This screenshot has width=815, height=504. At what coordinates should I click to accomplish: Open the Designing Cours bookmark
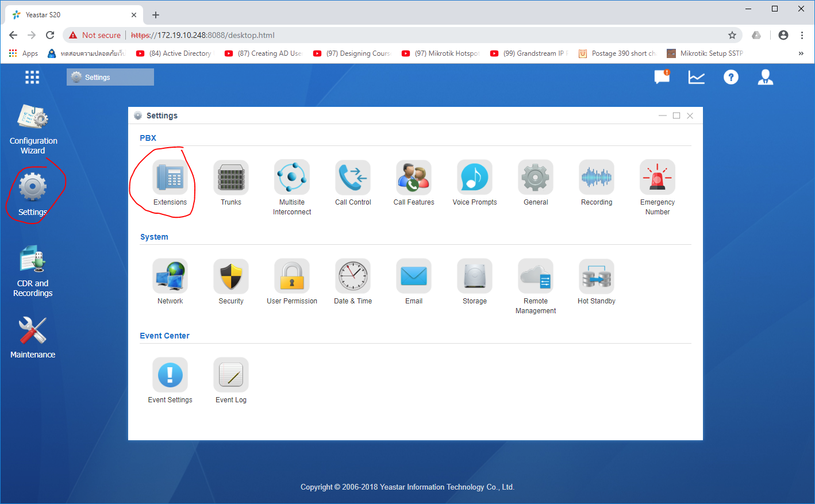pos(351,53)
